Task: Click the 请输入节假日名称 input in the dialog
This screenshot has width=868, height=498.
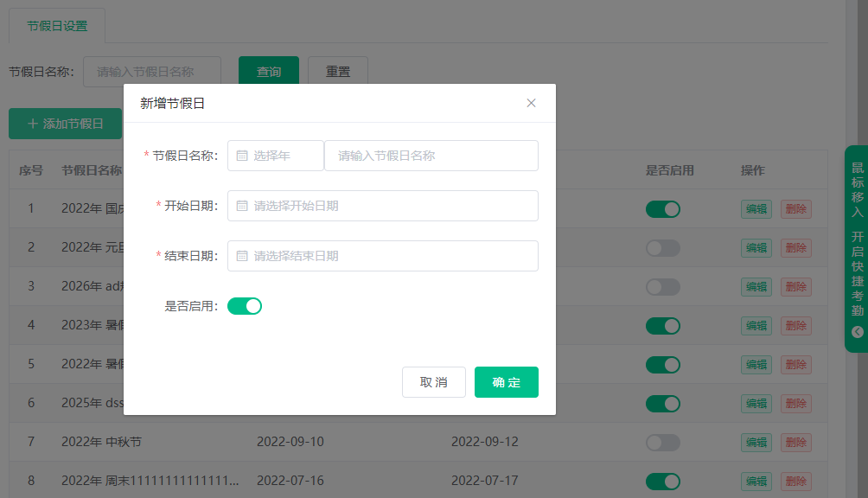Action: pos(431,156)
